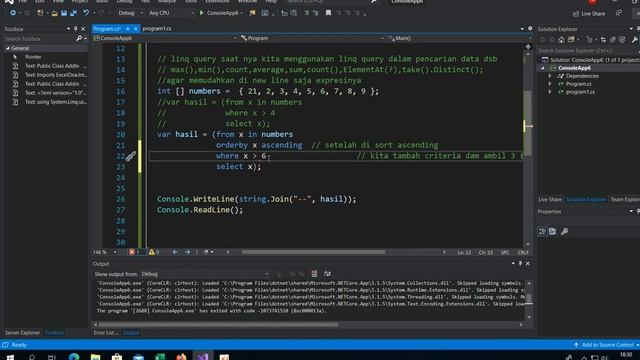The width and height of the screenshot is (640, 360).
Task: Close the Toolbox panel
Action: tap(83, 29)
